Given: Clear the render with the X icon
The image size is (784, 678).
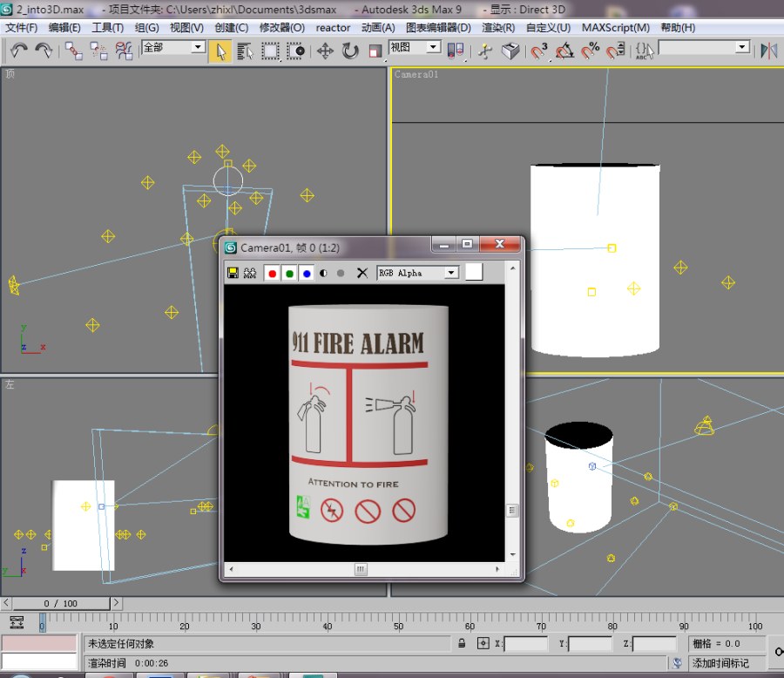Looking at the screenshot, I should coord(362,273).
